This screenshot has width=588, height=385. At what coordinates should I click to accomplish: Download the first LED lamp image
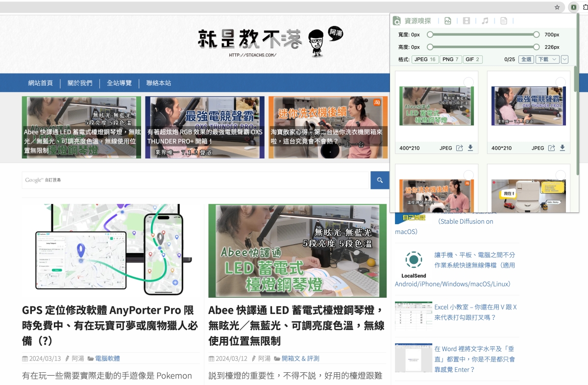pyautogui.click(x=470, y=148)
